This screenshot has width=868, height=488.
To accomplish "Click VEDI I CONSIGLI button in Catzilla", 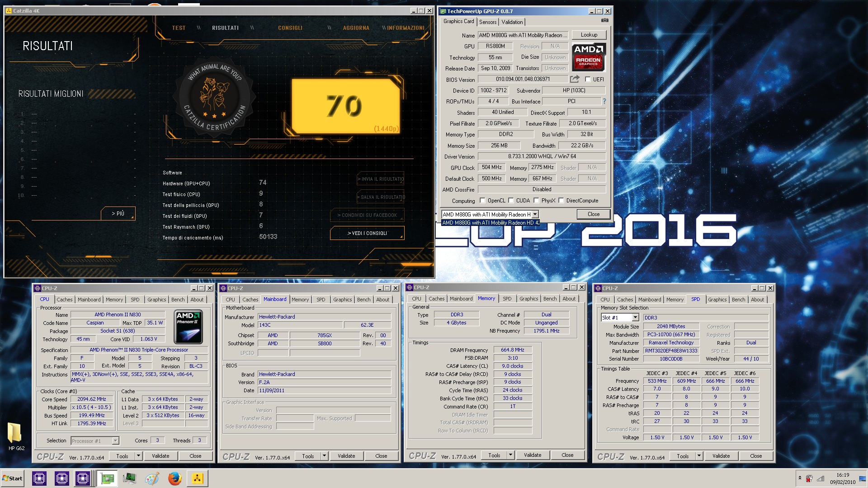I will coord(367,233).
